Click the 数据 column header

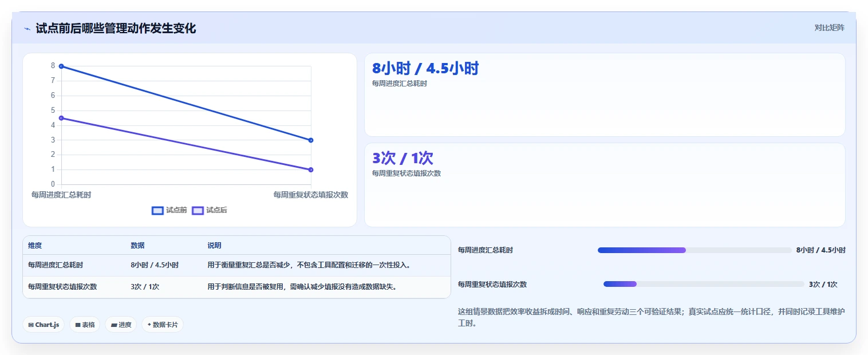(x=137, y=246)
